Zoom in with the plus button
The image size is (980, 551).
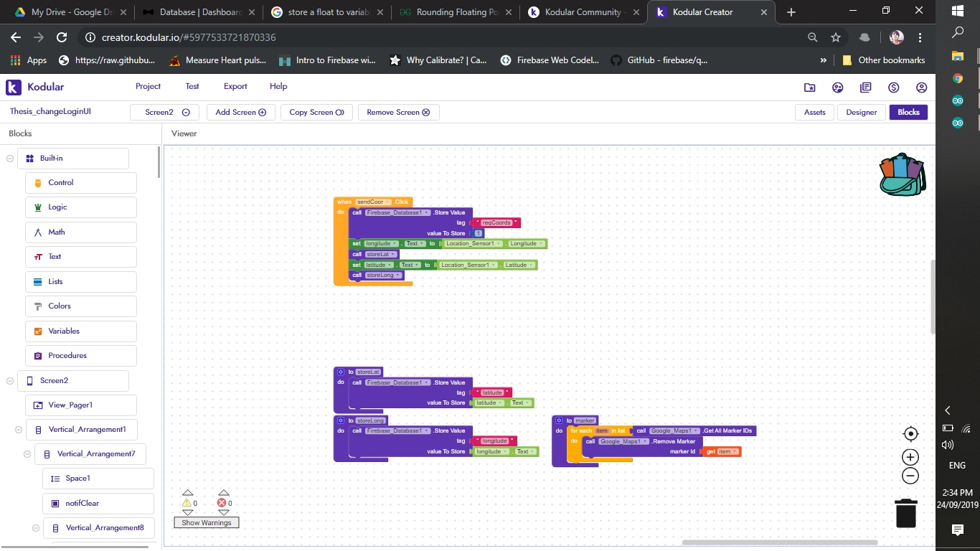point(910,457)
